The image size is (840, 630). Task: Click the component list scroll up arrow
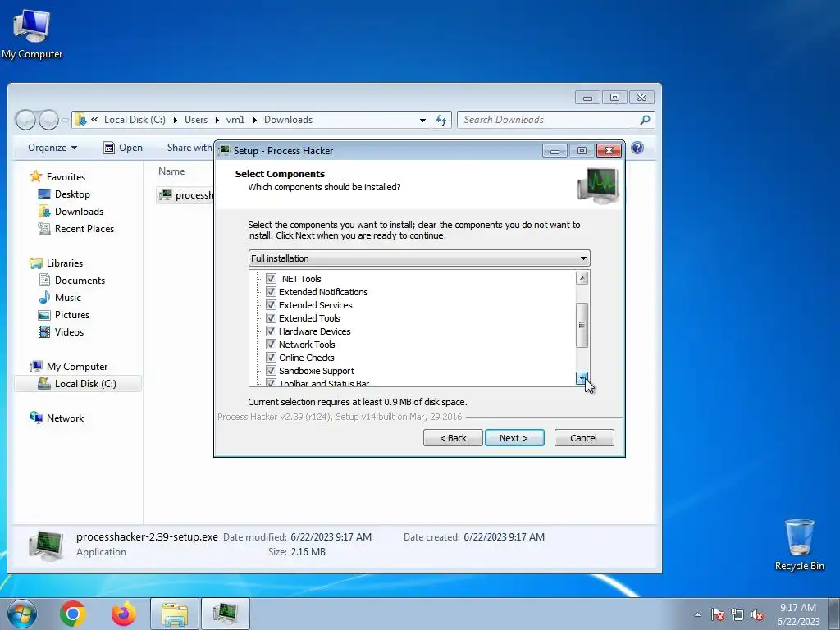(x=582, y=278)
